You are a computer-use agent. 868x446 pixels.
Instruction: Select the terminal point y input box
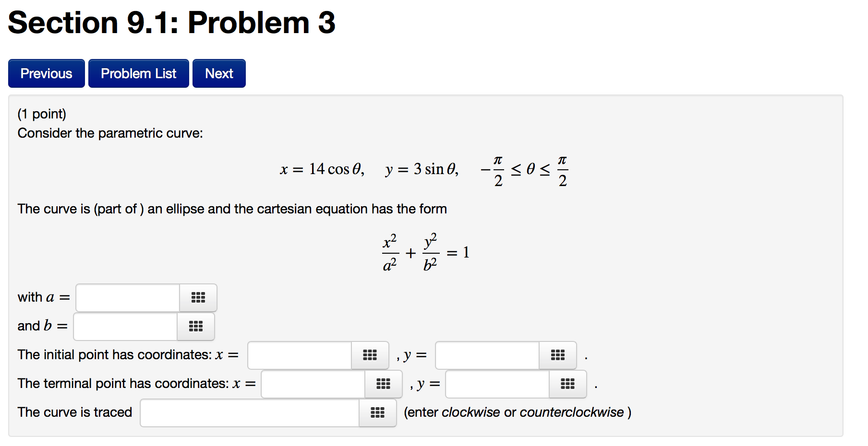[497, 384]
